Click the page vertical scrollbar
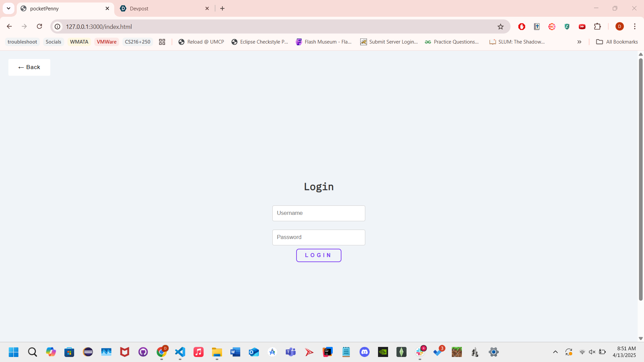 click(641, 179)
